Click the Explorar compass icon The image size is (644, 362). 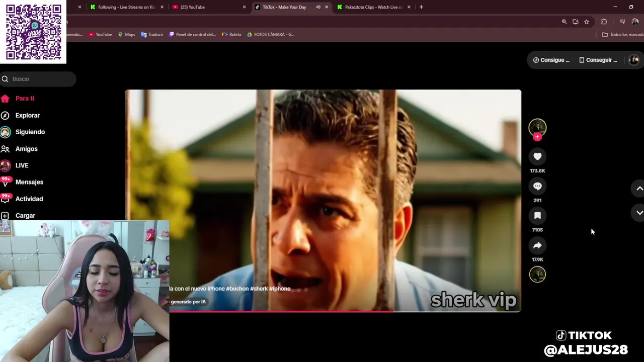[5, 115]
